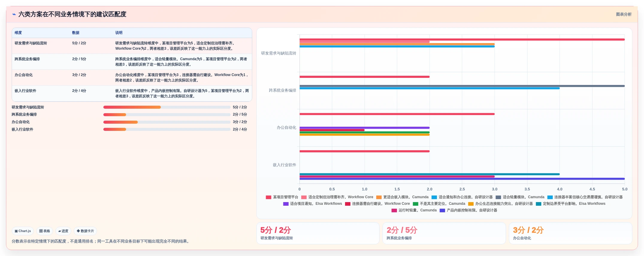Screen dimensions: 644x256
Task: Toggle legend entry 适合通知和办公连接。自研设计器
Action: coord(462,197)
